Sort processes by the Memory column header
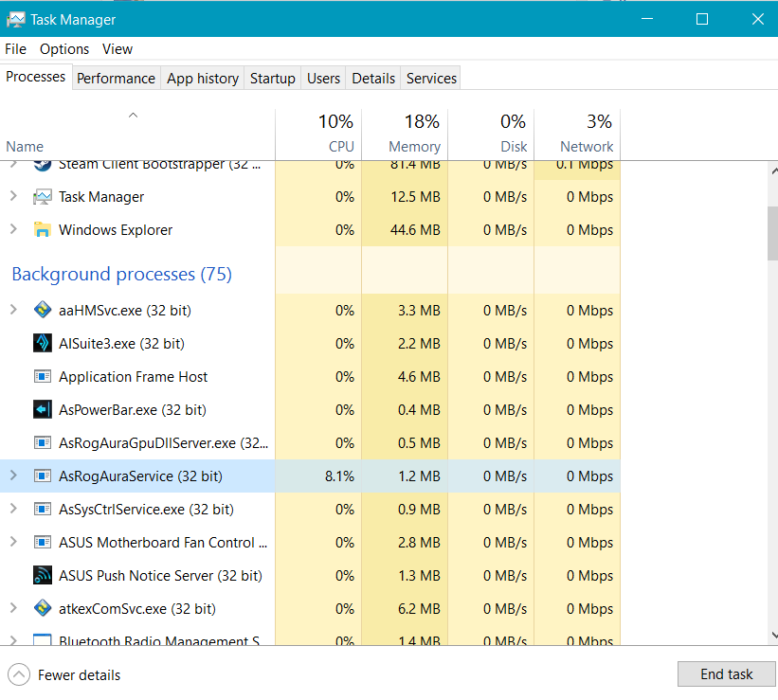The height and width of the screenshot is (700, 778). pos(405,135)
